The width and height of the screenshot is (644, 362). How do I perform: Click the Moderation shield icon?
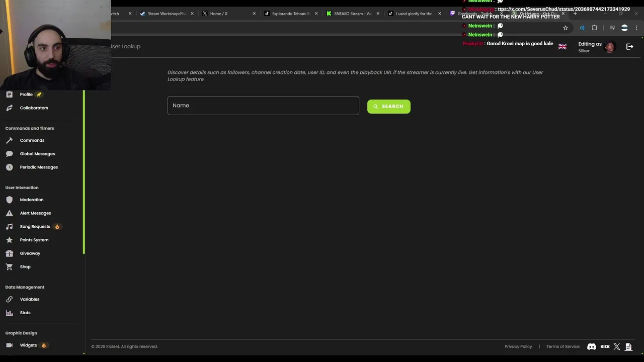point(9,200)
